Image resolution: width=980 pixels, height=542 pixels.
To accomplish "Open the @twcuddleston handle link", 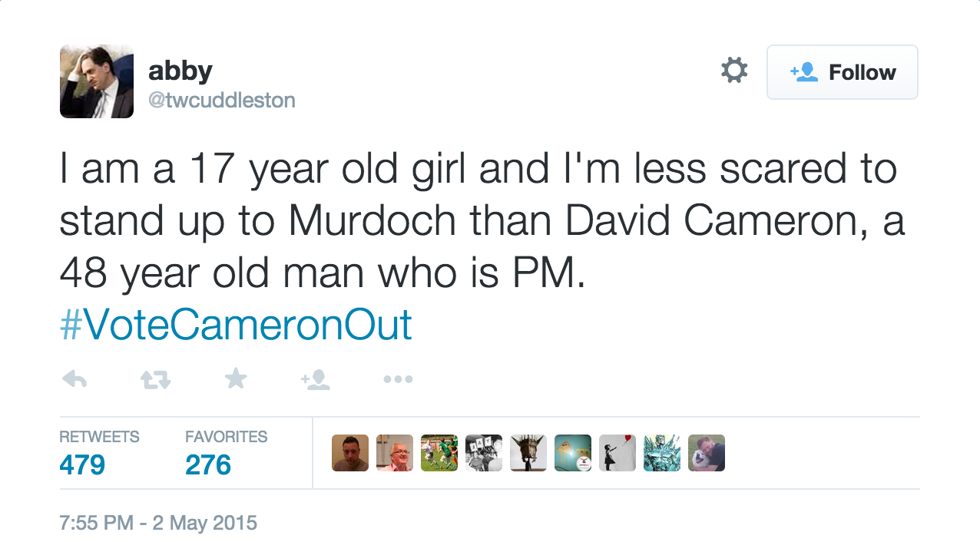I will (x=221, y=100).
